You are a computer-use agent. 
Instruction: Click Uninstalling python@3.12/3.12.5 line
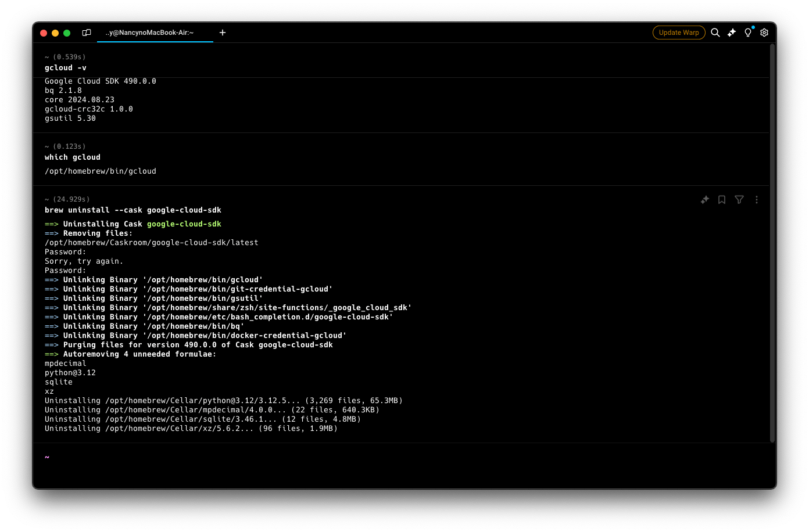point(224,401)
